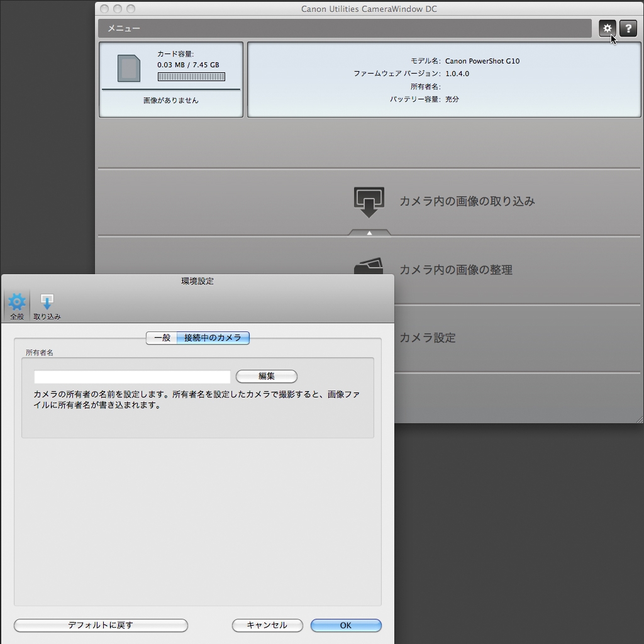644x644 pixels.
Task: Close the CameraWindow DC window
Action: click(104, 9)
